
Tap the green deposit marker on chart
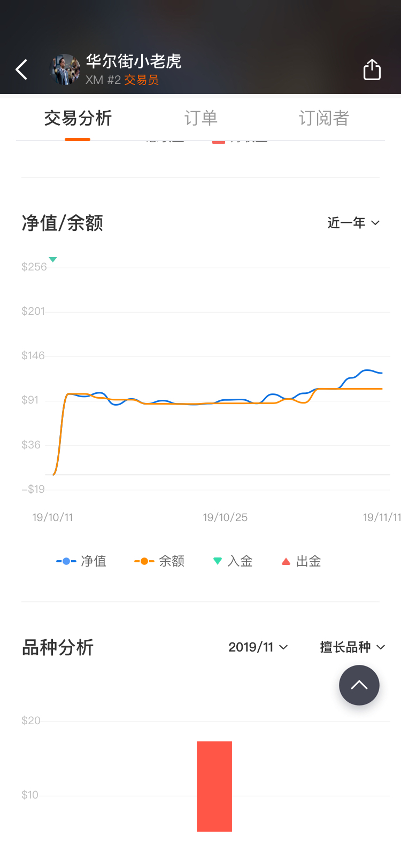[52, 260]
